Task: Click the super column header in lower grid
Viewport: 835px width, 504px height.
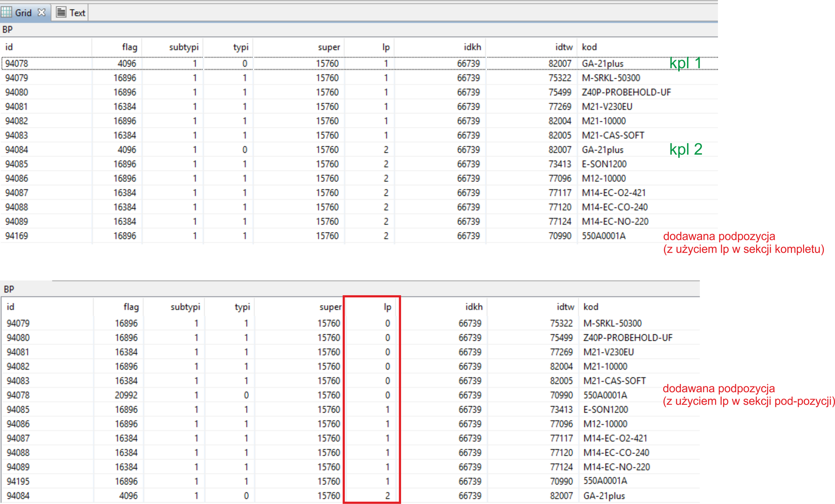Action: point(330,307)
